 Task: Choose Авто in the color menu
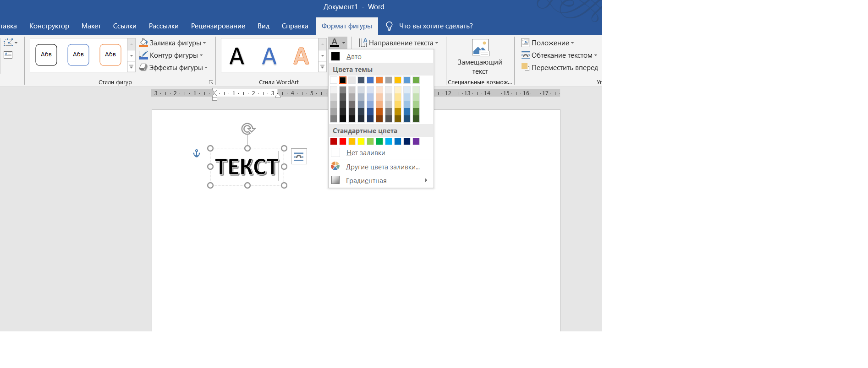point(381,56)
